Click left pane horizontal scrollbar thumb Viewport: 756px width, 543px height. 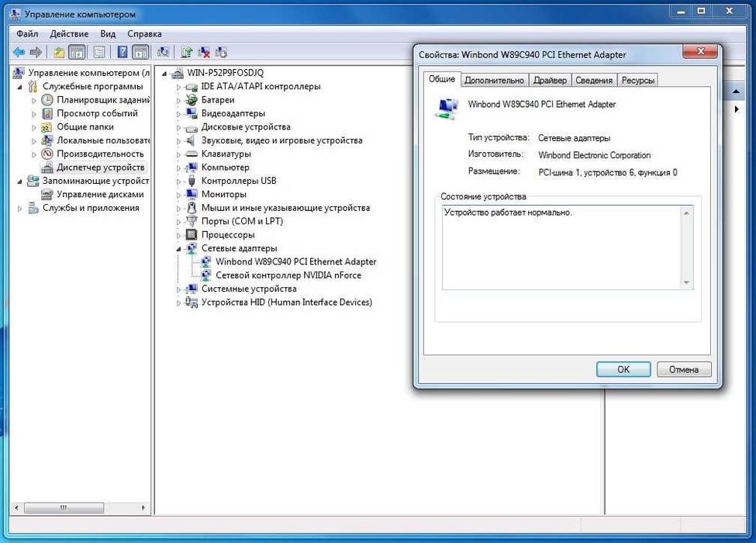pos(64,508)
